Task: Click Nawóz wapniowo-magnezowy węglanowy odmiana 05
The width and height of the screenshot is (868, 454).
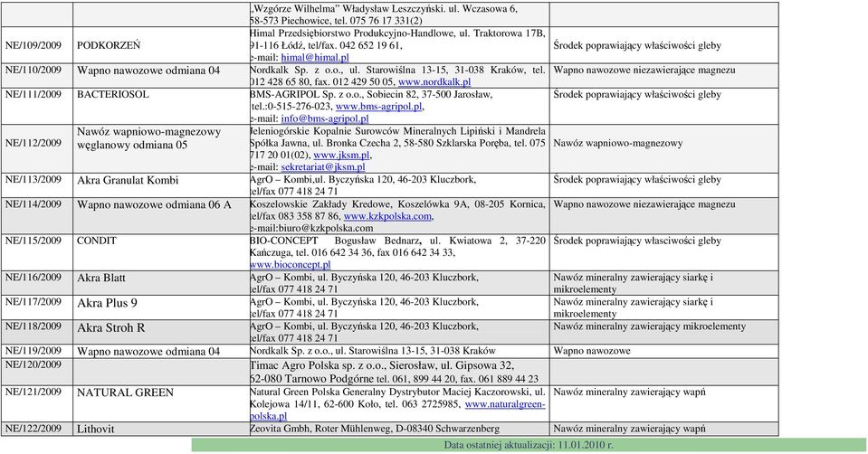Action: click(149, 138)
